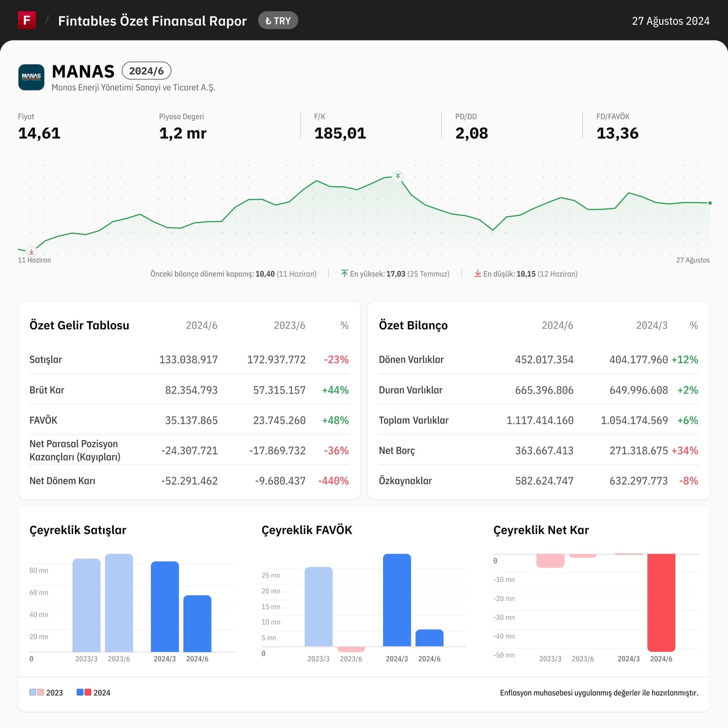Click the Özet Bilanço heading
Viewport: 728px width, 728px height.
coord(413,325)
